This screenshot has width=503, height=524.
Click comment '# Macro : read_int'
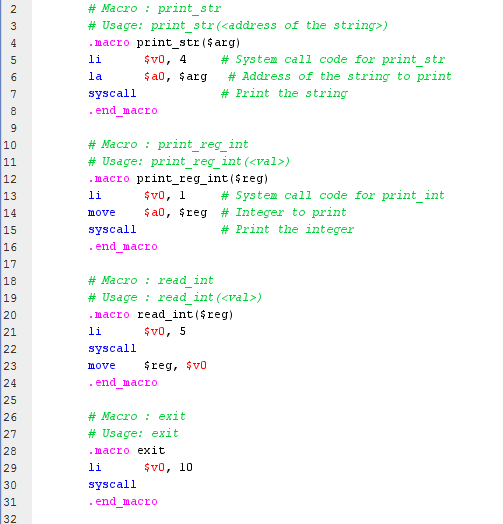151,281
